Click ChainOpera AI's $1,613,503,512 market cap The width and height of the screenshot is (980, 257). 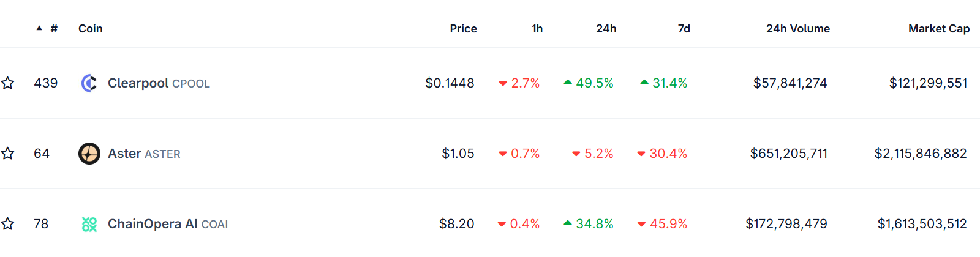922,224
